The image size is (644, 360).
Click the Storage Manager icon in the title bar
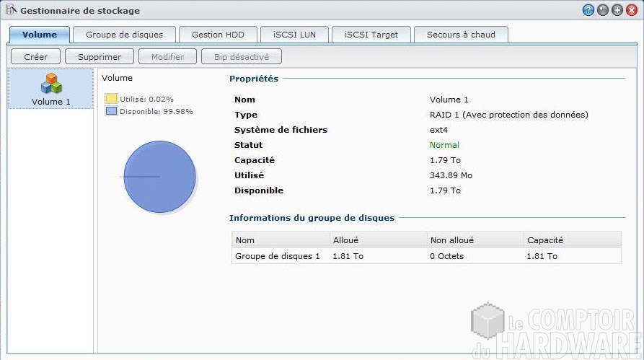click(x=11, y=10)
